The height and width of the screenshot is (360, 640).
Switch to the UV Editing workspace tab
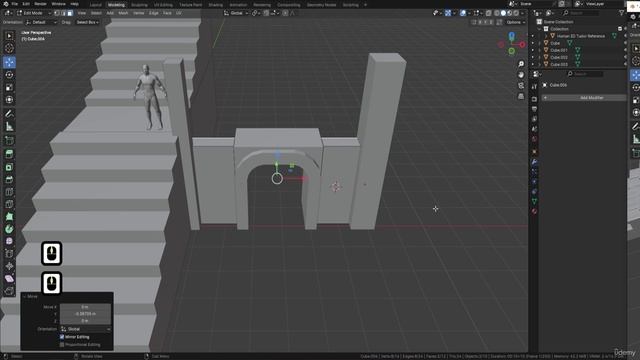(x=163, y=5)
